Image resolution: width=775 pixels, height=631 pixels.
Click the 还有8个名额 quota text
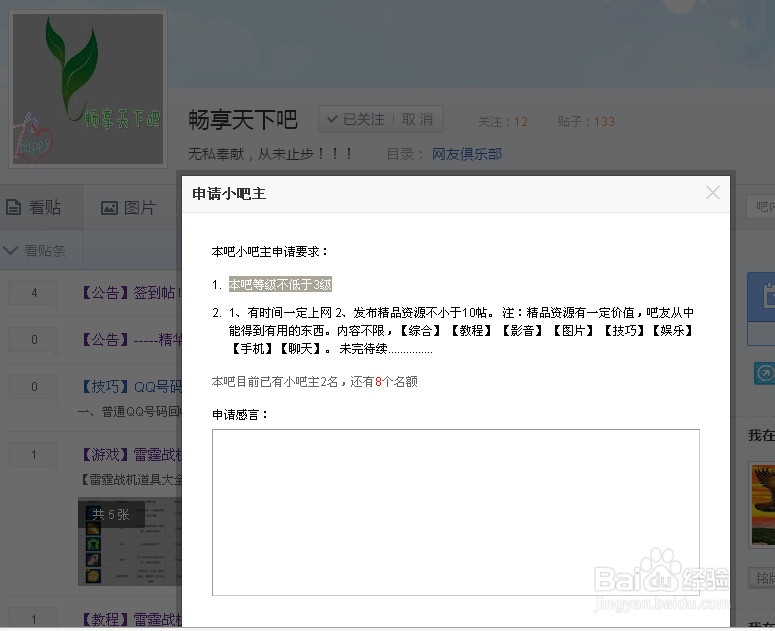tap(384, 381)
